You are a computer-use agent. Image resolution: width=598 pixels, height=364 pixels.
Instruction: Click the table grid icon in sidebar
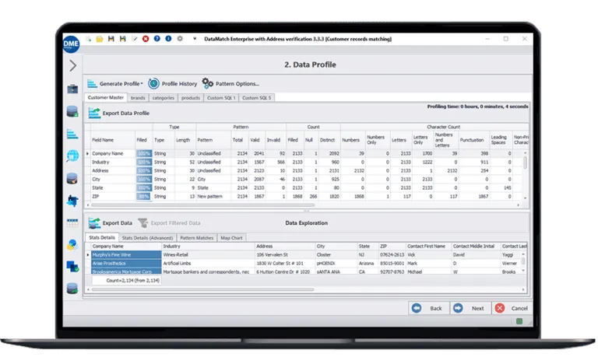point(72,222)
